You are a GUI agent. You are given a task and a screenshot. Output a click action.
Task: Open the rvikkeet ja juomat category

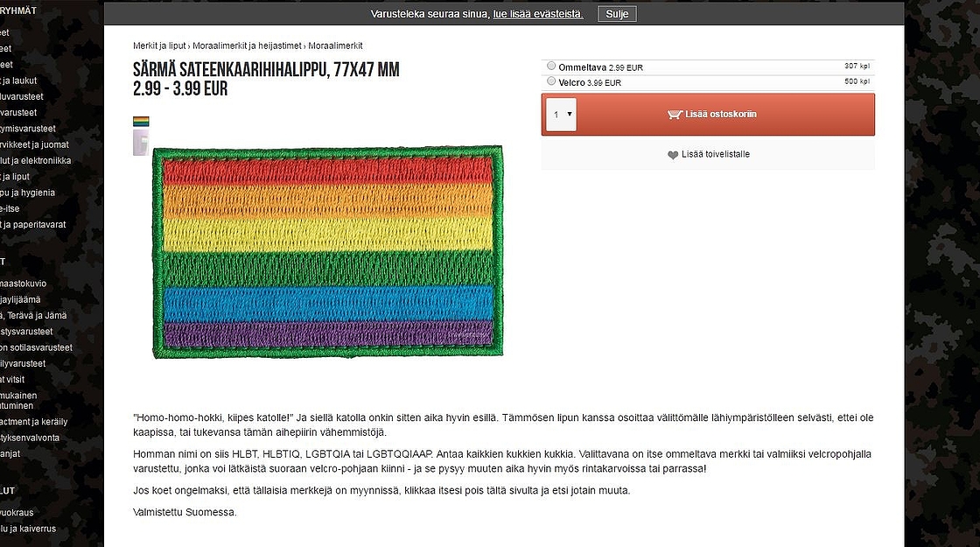point(34,144)
